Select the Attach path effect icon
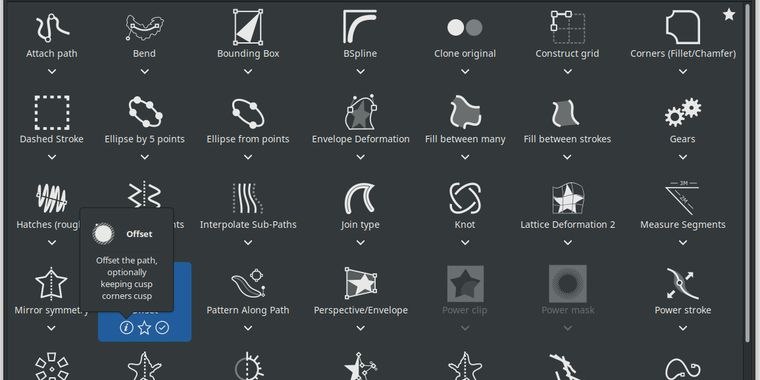Viewport: 760px width, 380px height. pos(52,28)
